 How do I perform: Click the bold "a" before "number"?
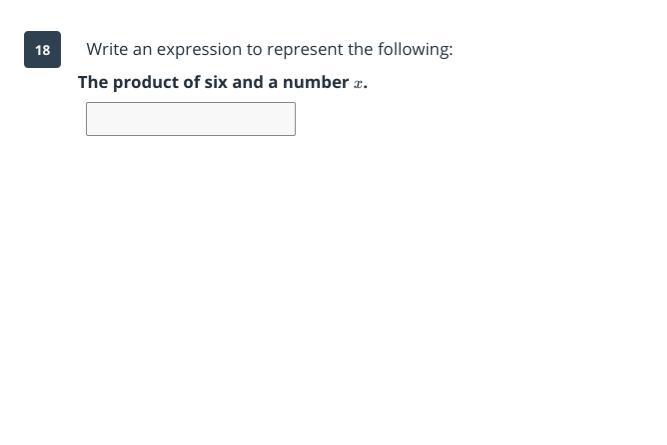click(x=273, y=82)
